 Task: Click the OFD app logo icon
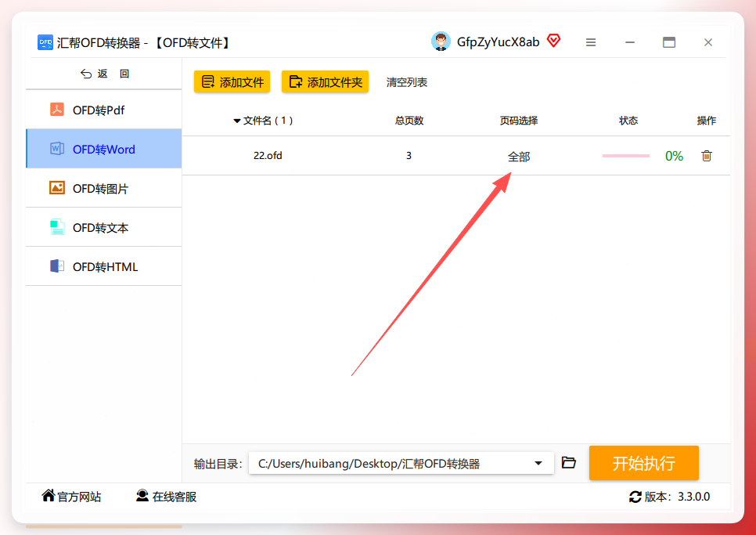point(45,42)
